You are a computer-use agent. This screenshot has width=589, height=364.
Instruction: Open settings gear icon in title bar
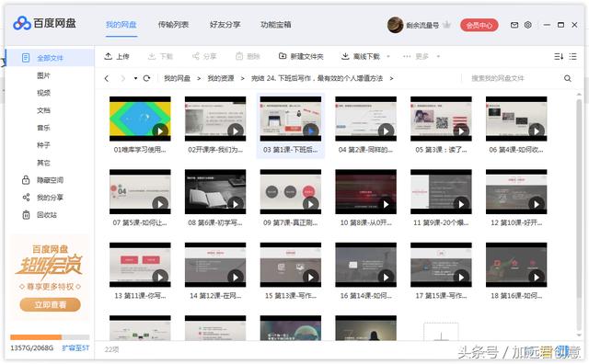click(527, 25)
